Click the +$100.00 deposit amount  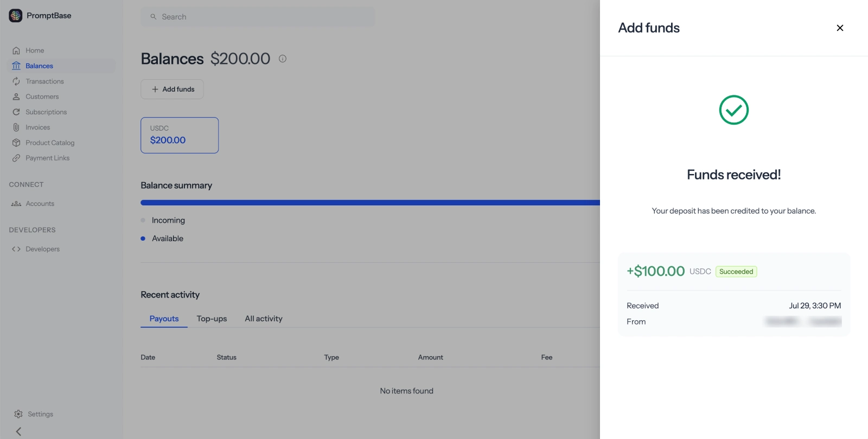point(656,271)
